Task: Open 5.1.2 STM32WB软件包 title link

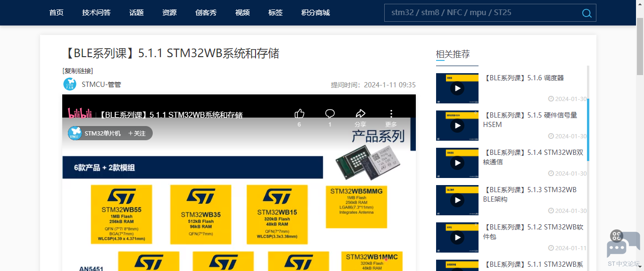Action: point(533,232)
